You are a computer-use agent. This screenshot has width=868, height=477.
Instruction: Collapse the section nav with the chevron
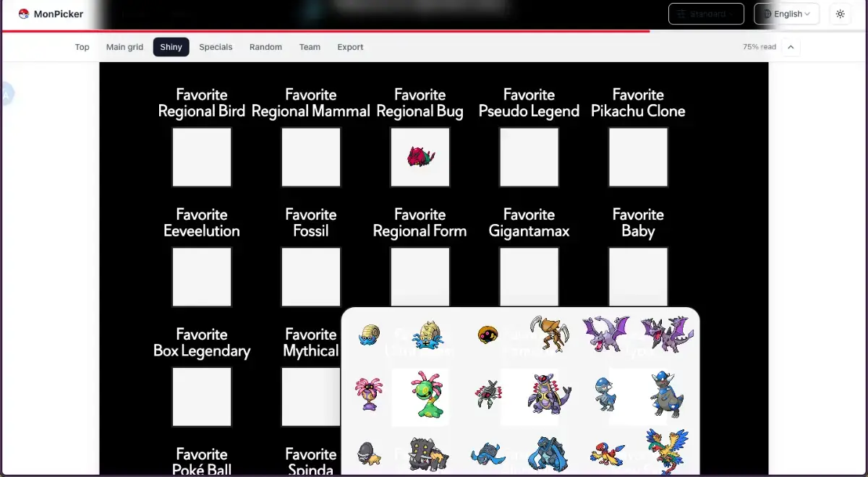791,47
